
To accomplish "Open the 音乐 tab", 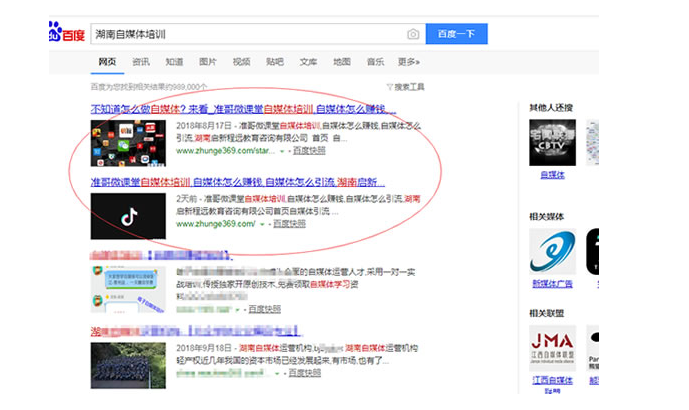I will point(375,62).
